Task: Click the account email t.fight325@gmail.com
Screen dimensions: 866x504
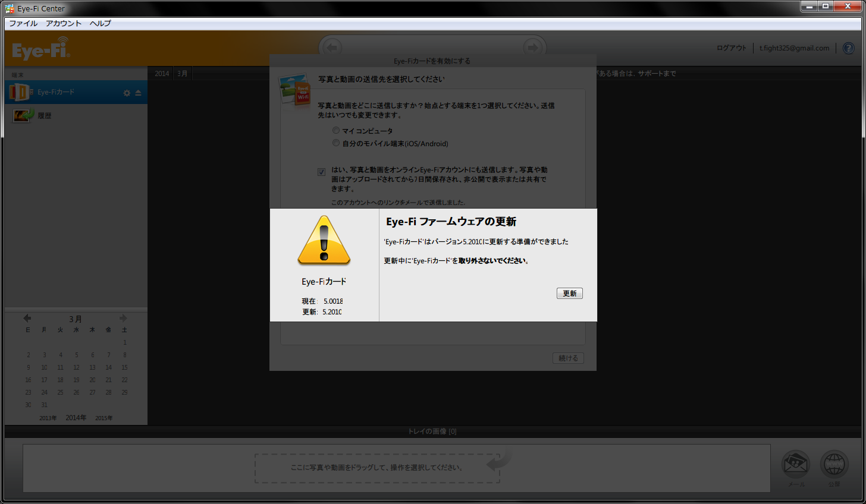Action: [794, 48]
